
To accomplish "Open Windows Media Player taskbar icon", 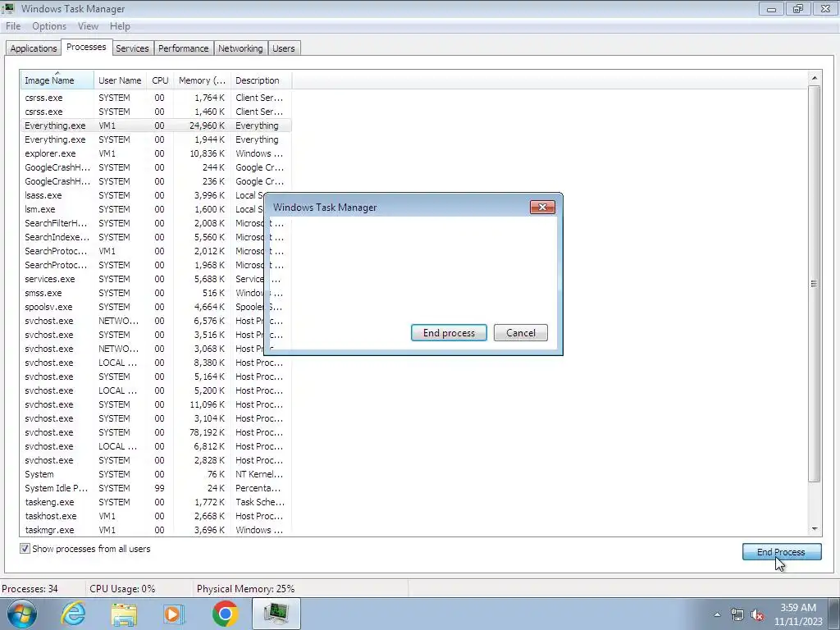I will coord(174,614).
